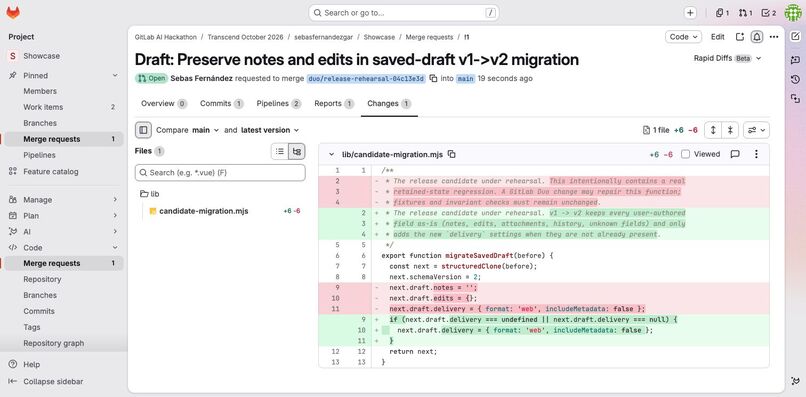Open Members in the sidebar
Screen dimensions: 806x397
[x=64, y=91]
